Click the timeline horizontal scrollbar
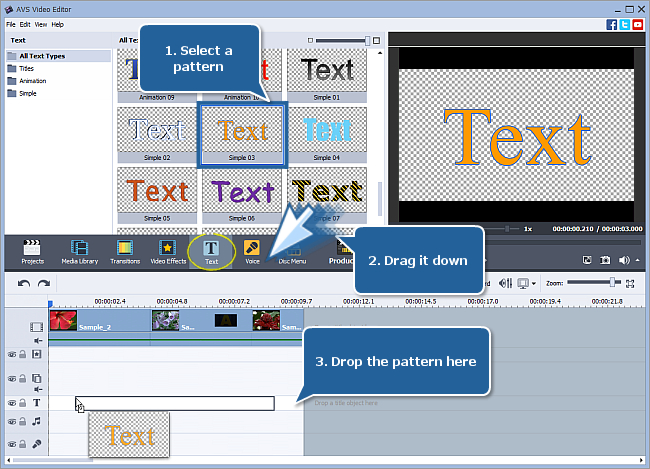The height and width of the screenshot is (469, 650). (x=51, y=460)
